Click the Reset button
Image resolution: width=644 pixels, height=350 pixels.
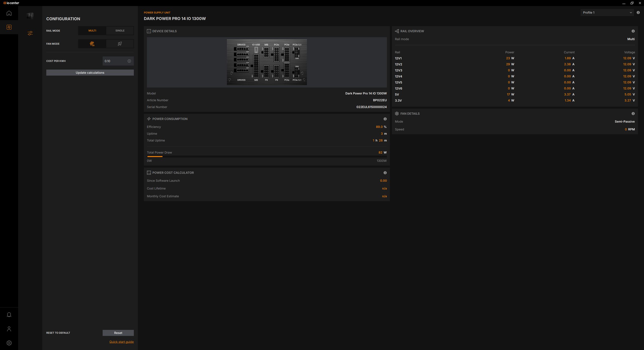point(118,333)
